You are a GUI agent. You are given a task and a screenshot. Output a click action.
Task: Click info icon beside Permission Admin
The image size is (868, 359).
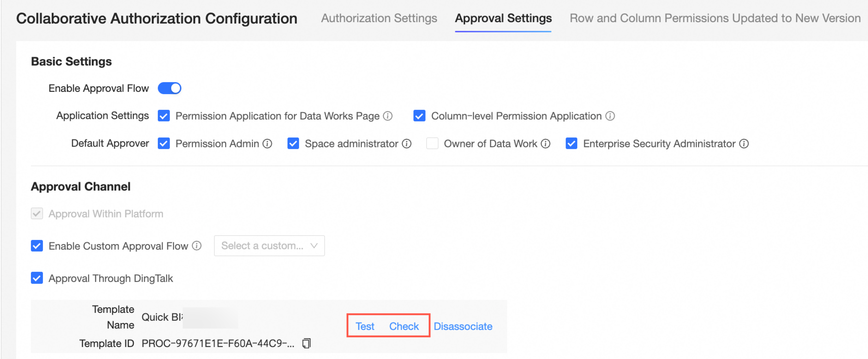click(267, 144)
